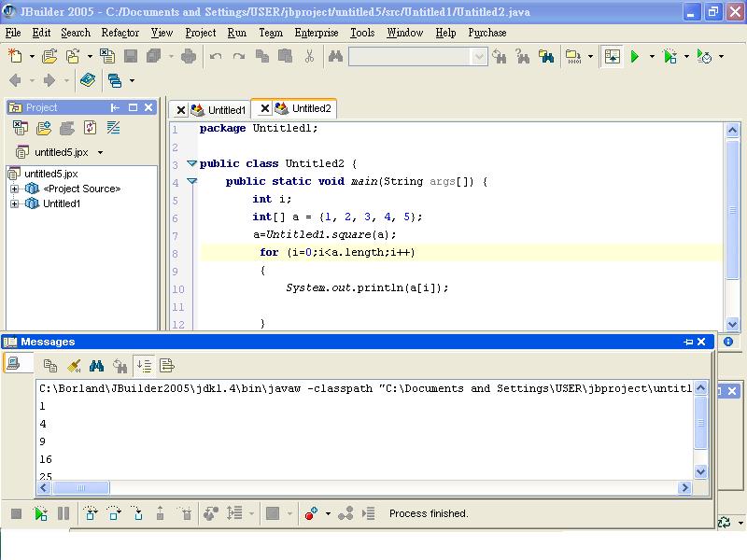
Task: Open the dropdown beside the breakpoint icon
Action: [x=328, y=514]
